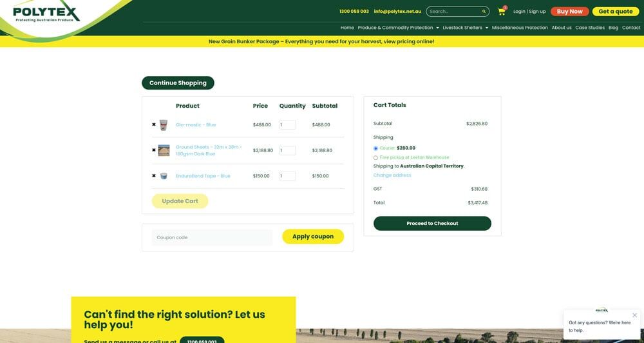Click Change address link

pyautogui.click(x=392, y=175)
